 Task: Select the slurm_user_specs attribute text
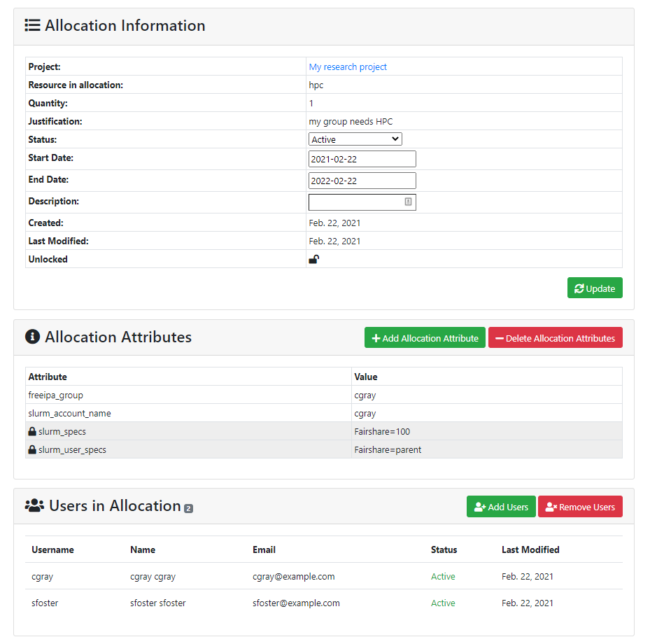click(x=73, y=449)
